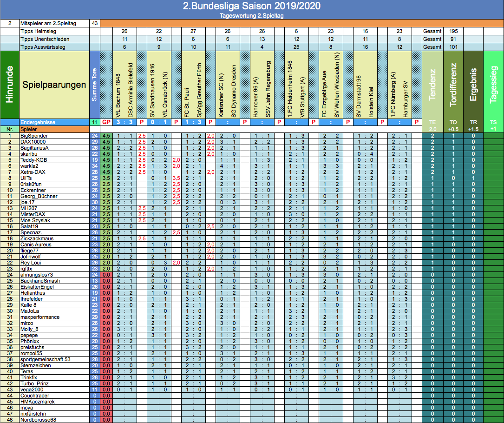504x423 pixels.
Task: Click the "FC Erzgebirge Aue" column header
Action: click(x=324, y=94)
